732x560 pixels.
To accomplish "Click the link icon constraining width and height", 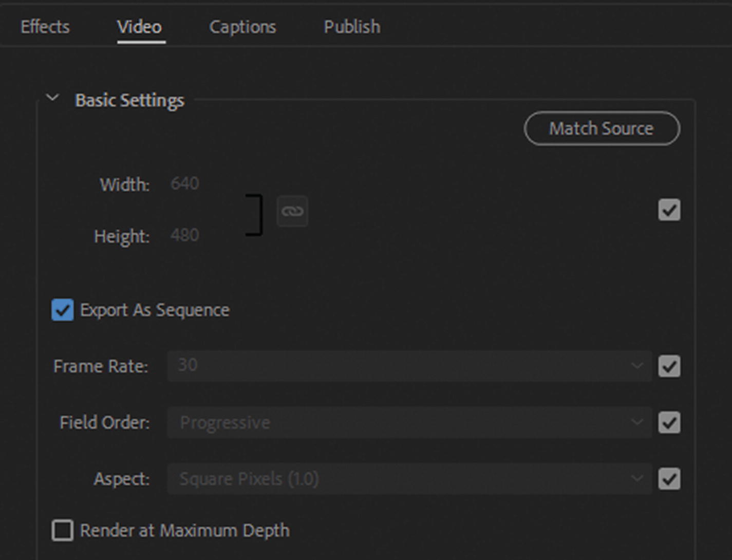I will (x=292, y=211).
